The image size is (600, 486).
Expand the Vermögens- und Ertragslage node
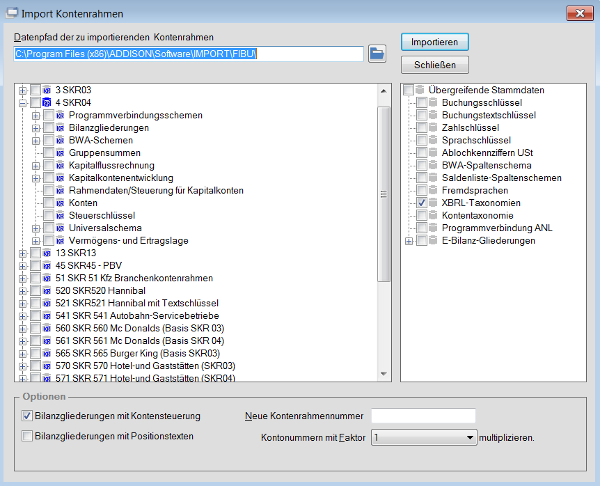click(36, 241)
